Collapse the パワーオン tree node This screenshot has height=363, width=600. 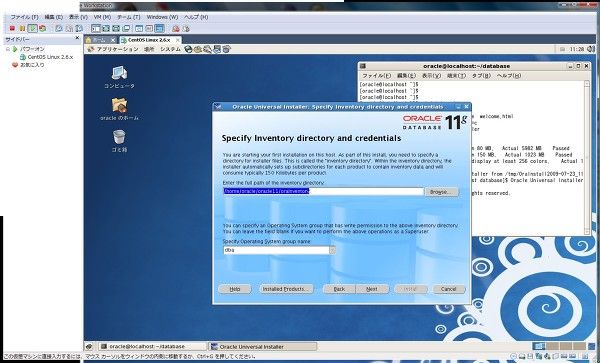[x=7, y=49]
